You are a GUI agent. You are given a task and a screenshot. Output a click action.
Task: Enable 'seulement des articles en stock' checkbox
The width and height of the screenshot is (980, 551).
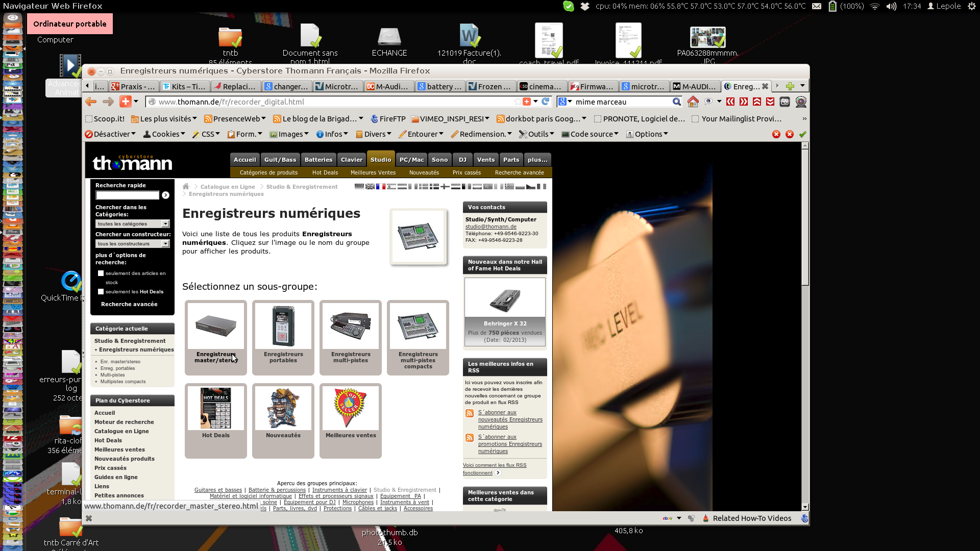(101, 273)
